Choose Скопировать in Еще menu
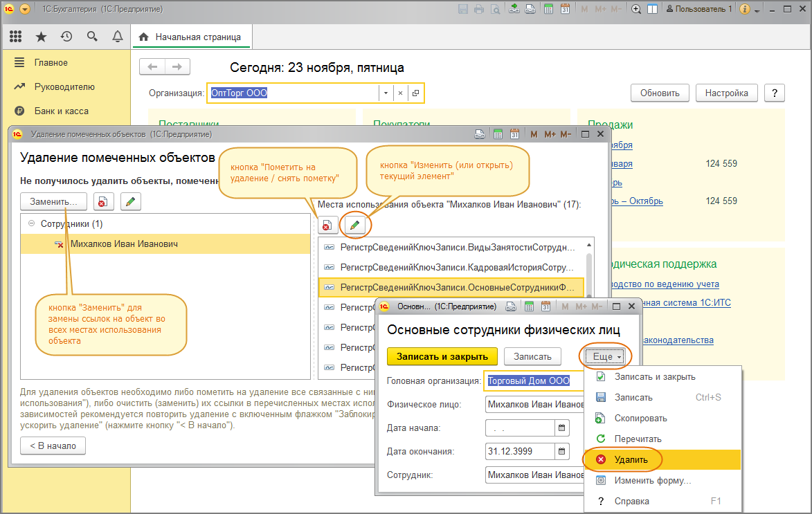 click(663, 419)
